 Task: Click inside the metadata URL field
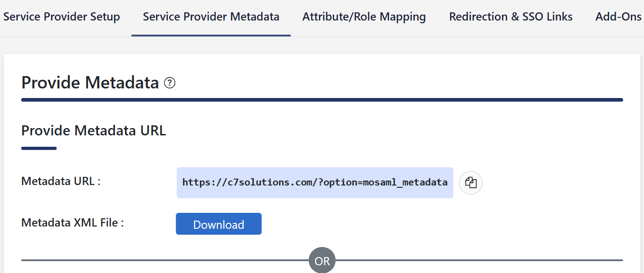click(315, 183)
